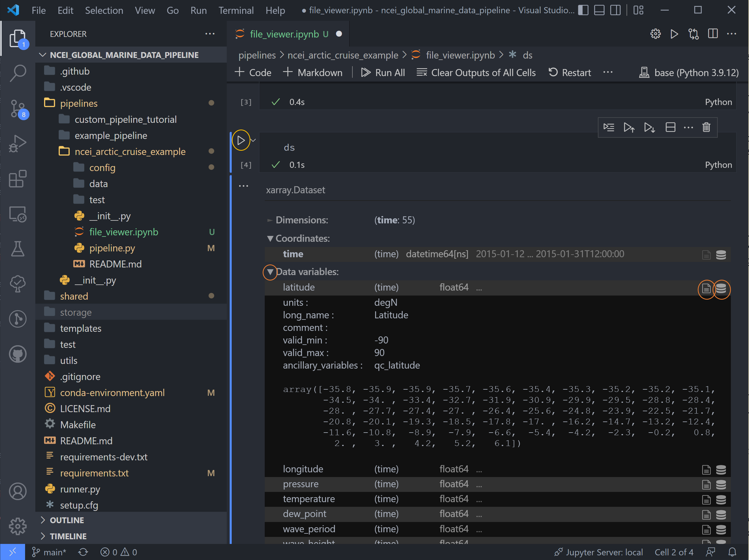Image resolution: width=749 pixels, height=560 pixels.
Task: Toggle time coordinate data repr icon
Action: 721,254
